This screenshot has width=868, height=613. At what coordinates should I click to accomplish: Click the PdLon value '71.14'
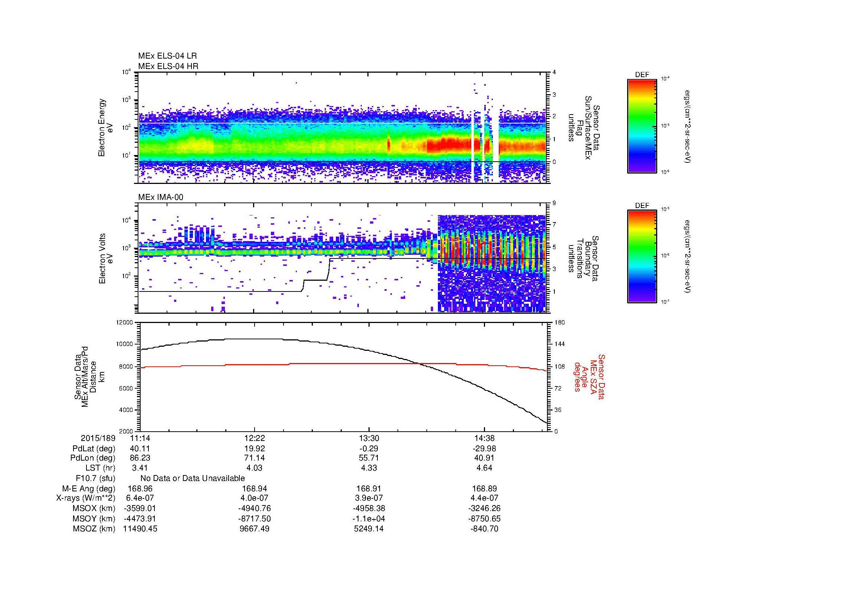coord(255,458)
